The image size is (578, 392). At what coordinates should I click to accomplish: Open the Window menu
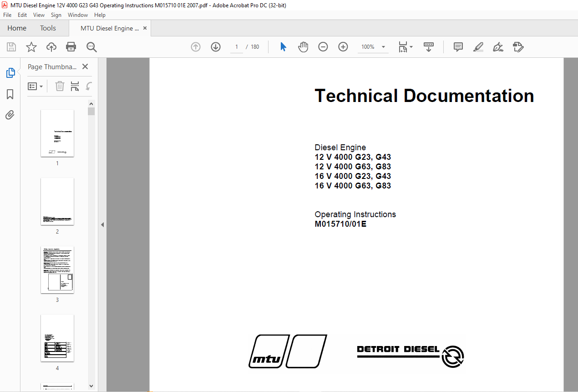[78, 15]
